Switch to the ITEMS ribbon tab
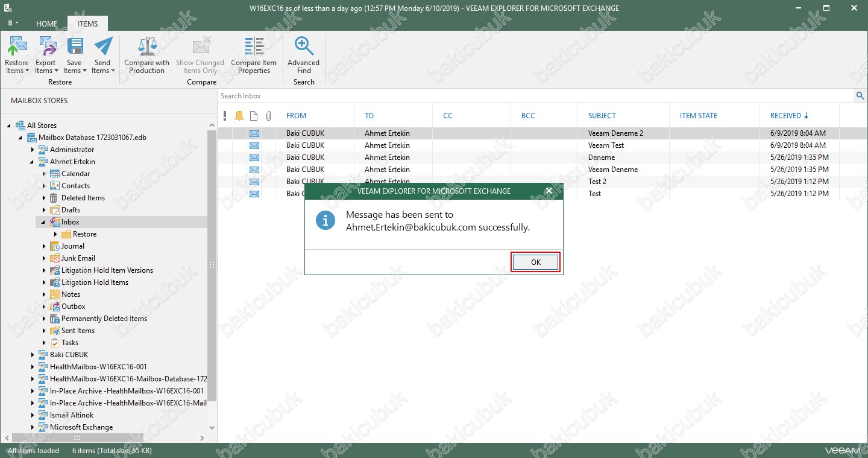This screenshot has height=458, width=868. [88, 24]
